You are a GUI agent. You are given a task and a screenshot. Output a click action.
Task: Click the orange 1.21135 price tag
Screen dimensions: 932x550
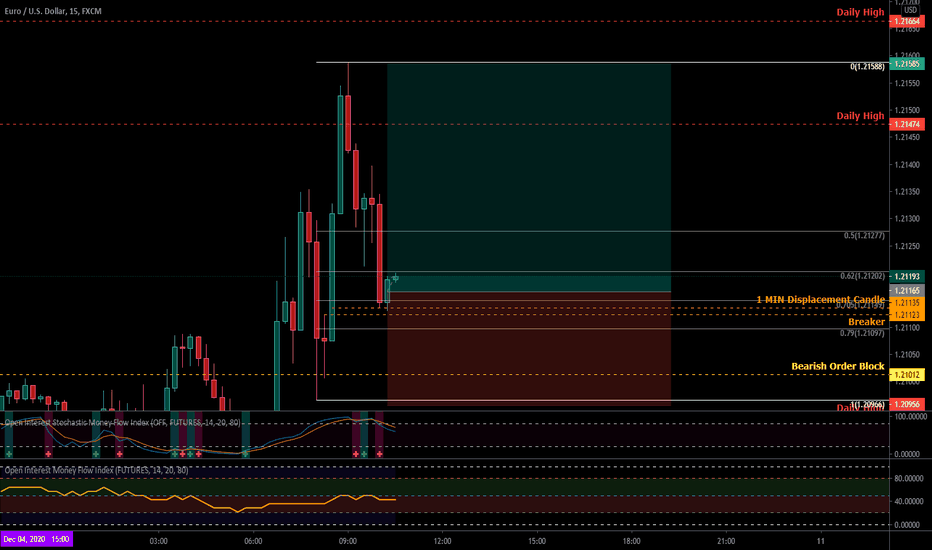pos(907,303)
